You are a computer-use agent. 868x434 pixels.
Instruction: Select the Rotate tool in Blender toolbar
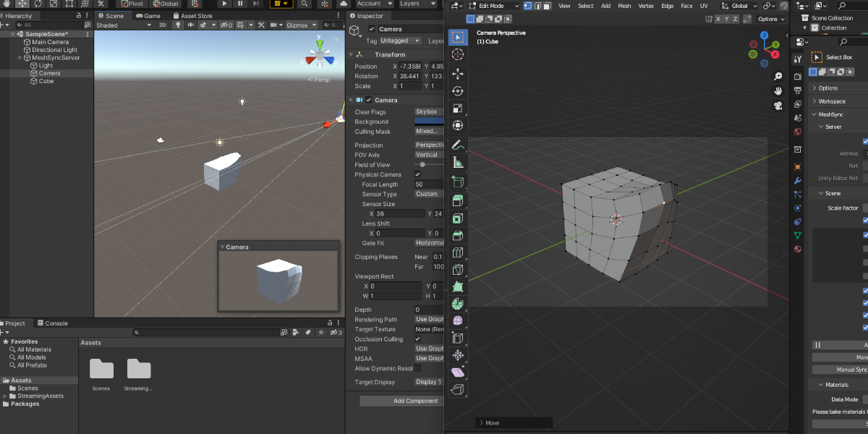coord(457,91)
